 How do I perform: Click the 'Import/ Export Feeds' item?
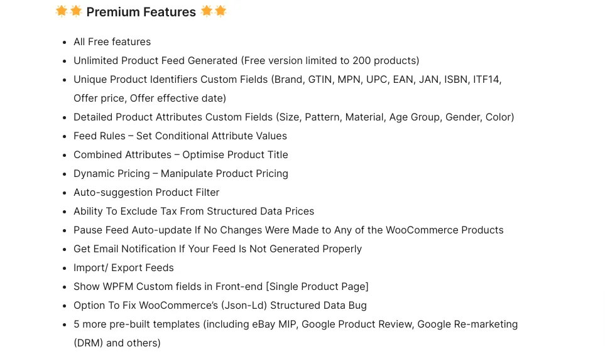click(124, 267)
